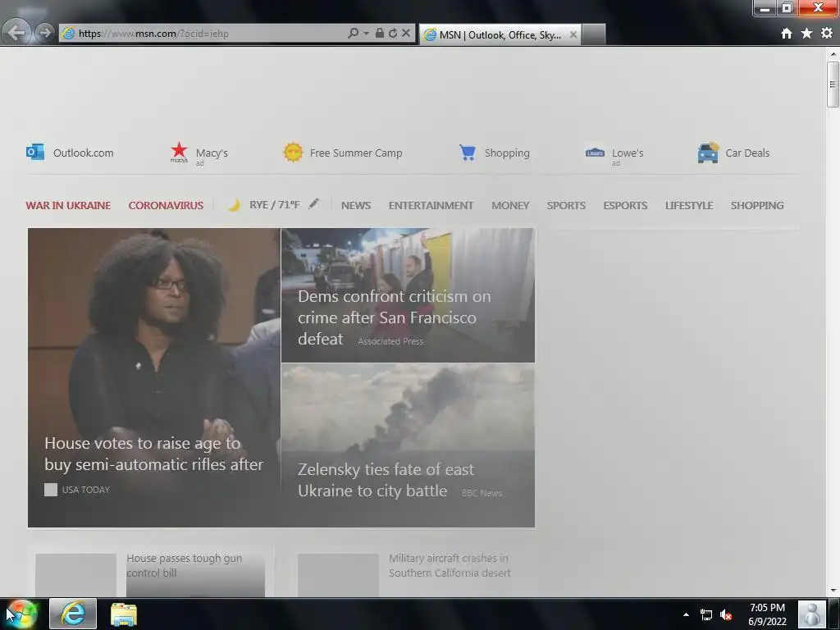This screenshot has width=840, height=630.
Task: Click the scrollbar down arrow
Action: [833, 591]
